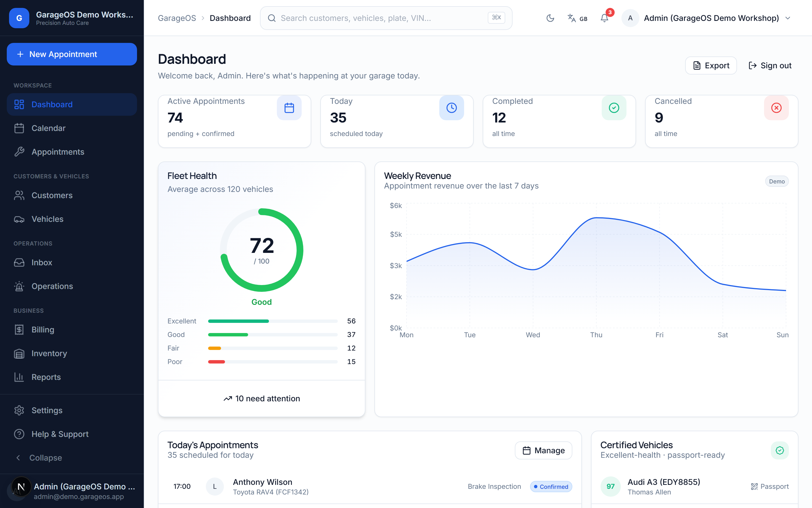Go to Operations in the sidebar
Viewport: 812px width, 508px height.
coord(72,286)
